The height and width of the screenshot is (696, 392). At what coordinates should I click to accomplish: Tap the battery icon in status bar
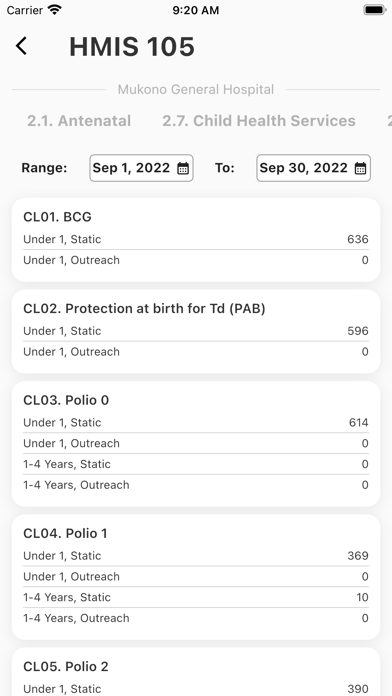click(x=374, y=10)
